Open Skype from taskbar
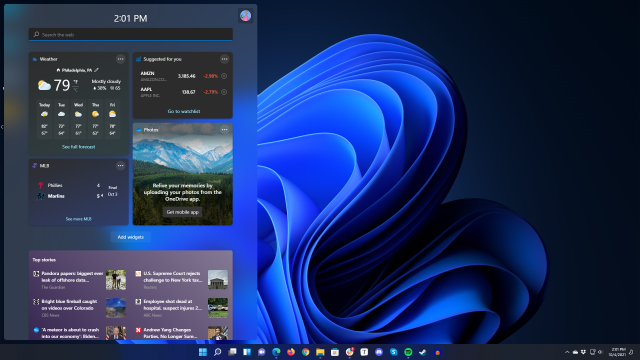640x360 pixels. 393,352
